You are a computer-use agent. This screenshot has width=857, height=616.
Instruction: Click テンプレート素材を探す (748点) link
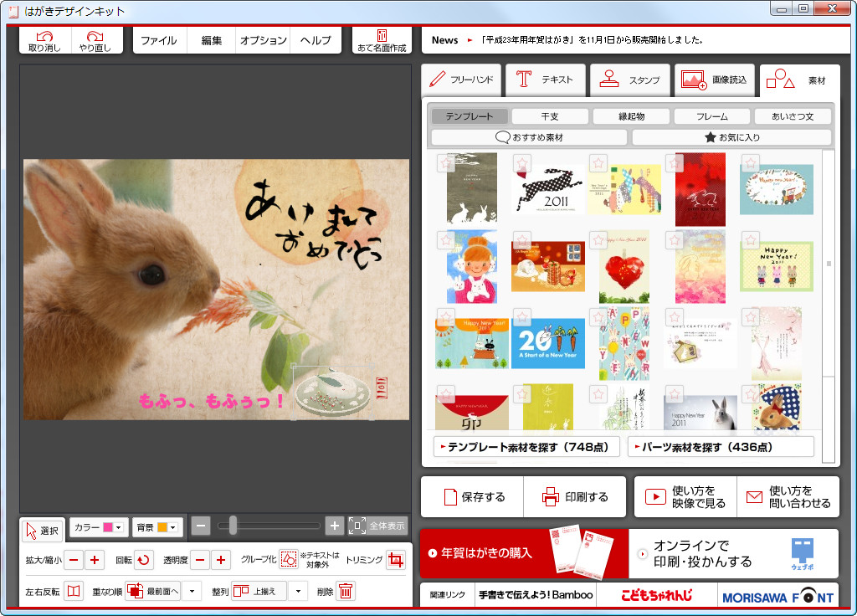point(527,447)
